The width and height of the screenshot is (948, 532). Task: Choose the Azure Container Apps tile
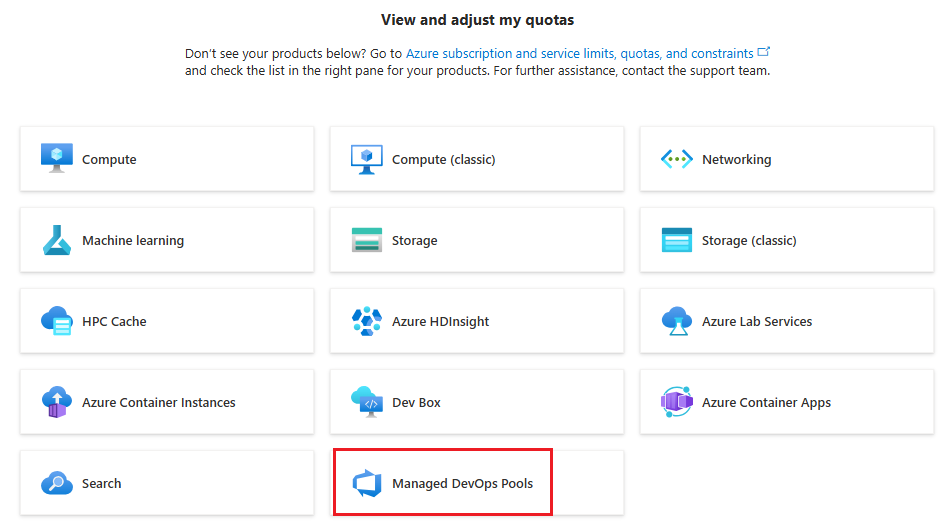[x=786, y=402]
